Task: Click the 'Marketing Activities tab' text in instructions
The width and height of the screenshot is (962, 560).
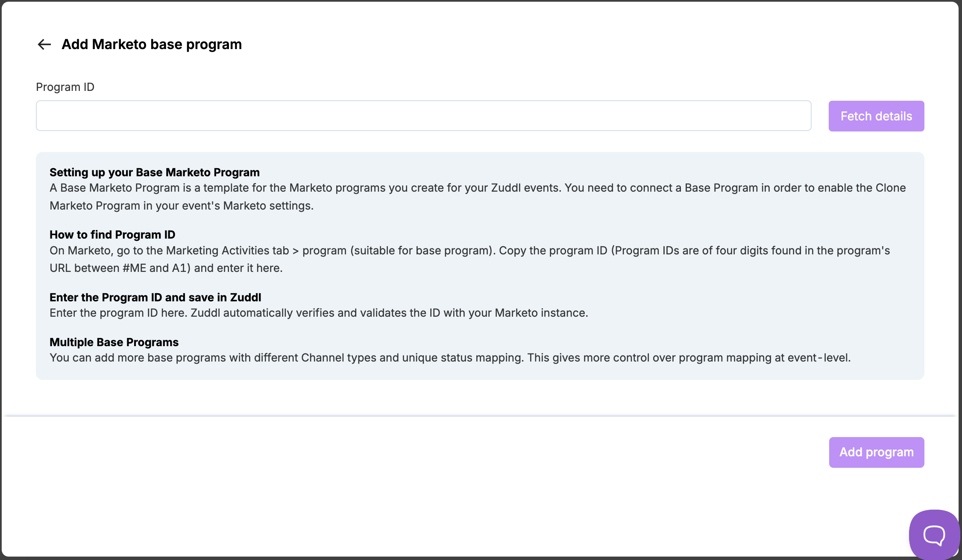Action: tap(227, 251)
